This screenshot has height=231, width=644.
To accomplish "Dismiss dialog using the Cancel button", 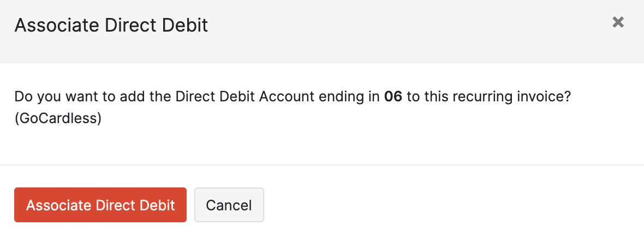I will (x=229, y=205).
